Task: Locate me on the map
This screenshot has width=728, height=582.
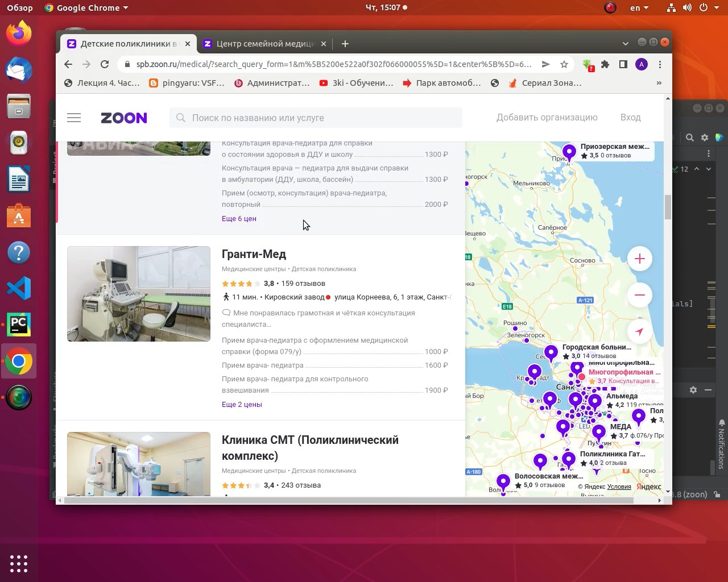Action: coord(639,331)
